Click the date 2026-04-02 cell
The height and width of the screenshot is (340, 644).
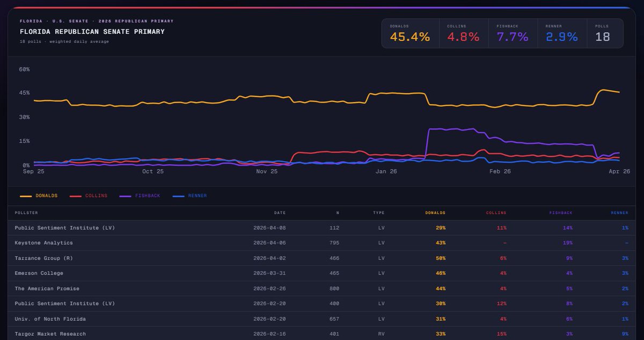point(269,258)
